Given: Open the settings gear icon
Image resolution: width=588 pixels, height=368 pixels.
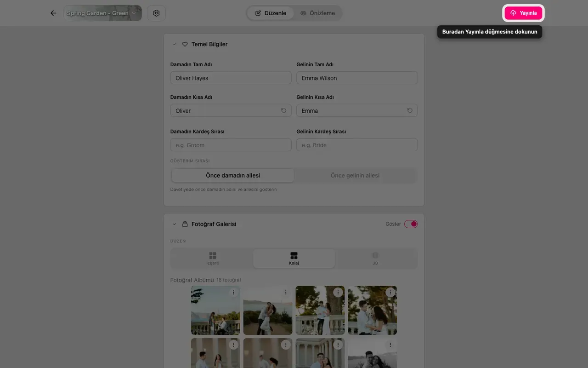Looking at the screenshot, I should (x=156, y=13).
